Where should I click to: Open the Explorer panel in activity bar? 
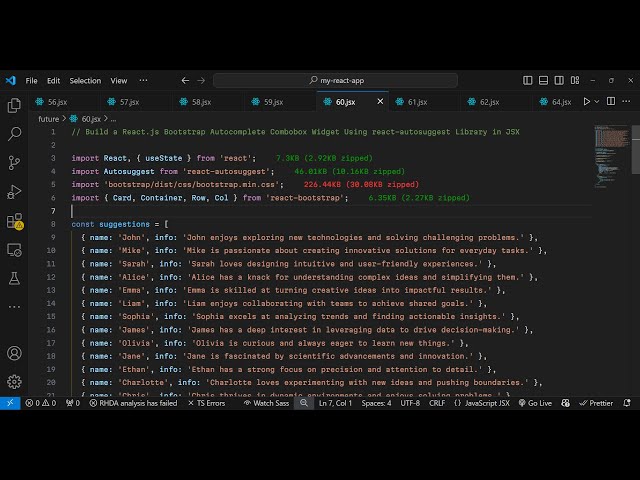coord(14,105)
